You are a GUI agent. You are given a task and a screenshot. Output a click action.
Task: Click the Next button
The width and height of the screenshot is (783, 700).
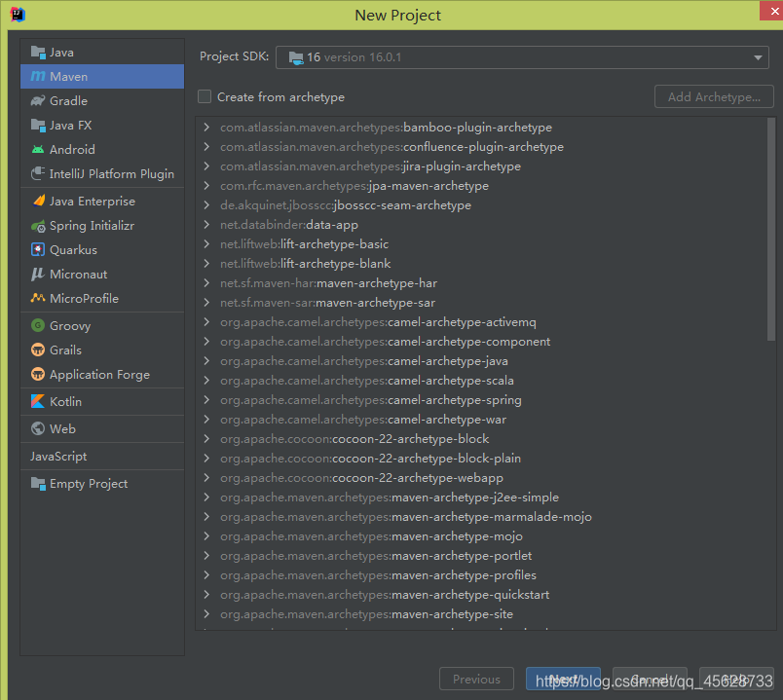click(x=563, y=679)
